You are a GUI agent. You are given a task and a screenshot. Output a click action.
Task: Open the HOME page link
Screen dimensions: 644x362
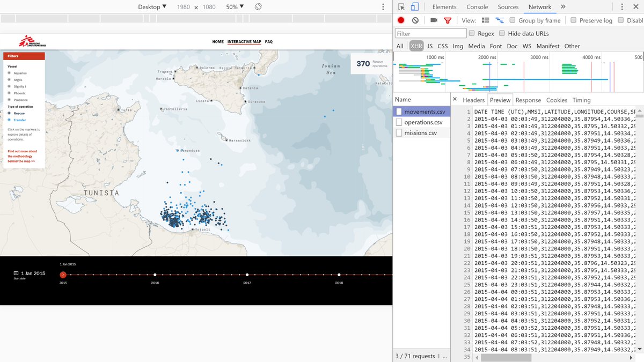[x=218, y=42]
